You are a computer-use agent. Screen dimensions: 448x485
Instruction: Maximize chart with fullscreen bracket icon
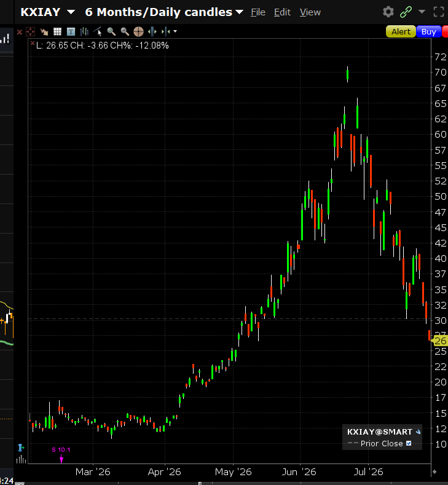(439, 12)
